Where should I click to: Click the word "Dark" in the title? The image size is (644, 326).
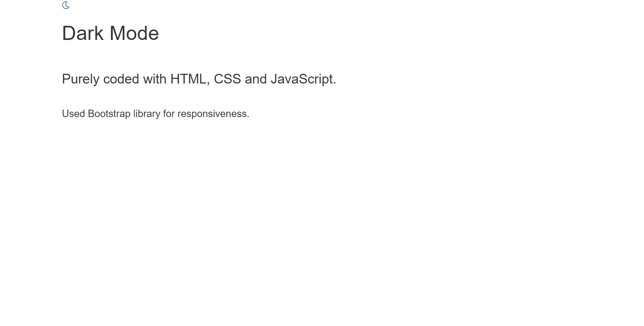coord(83,34)
